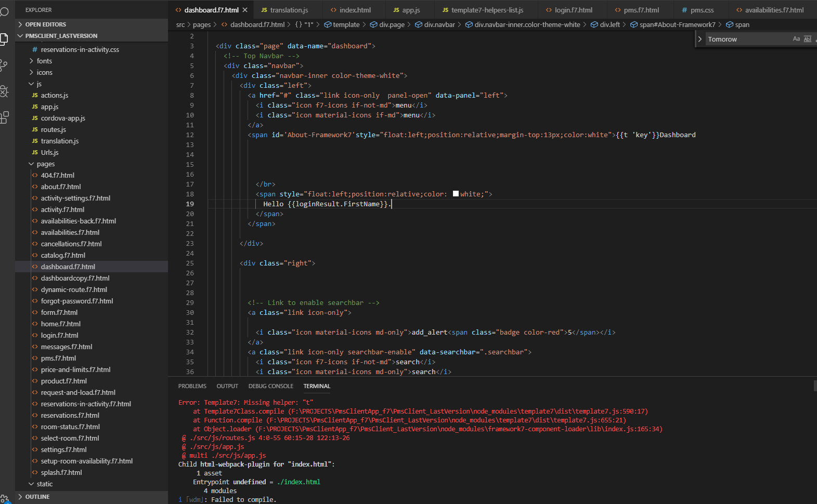Click line number 19 in the gutter
The image size is (817, 504).
coord(190,204)
